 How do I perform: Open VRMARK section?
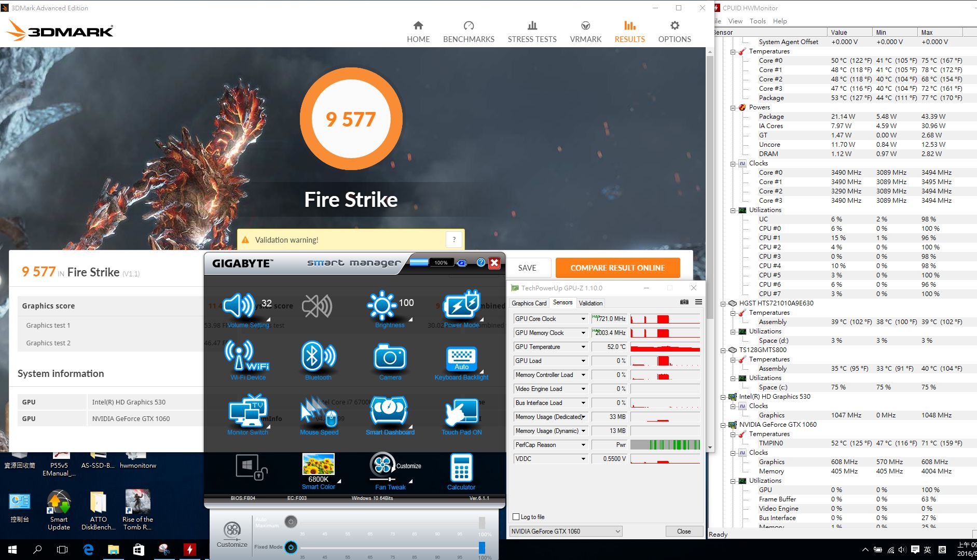(586, 32)
